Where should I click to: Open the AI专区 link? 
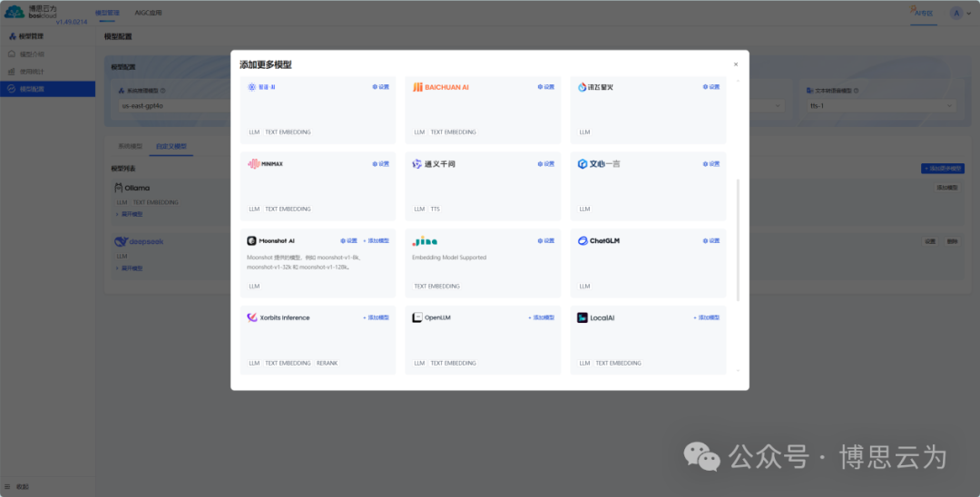point(923,13)
